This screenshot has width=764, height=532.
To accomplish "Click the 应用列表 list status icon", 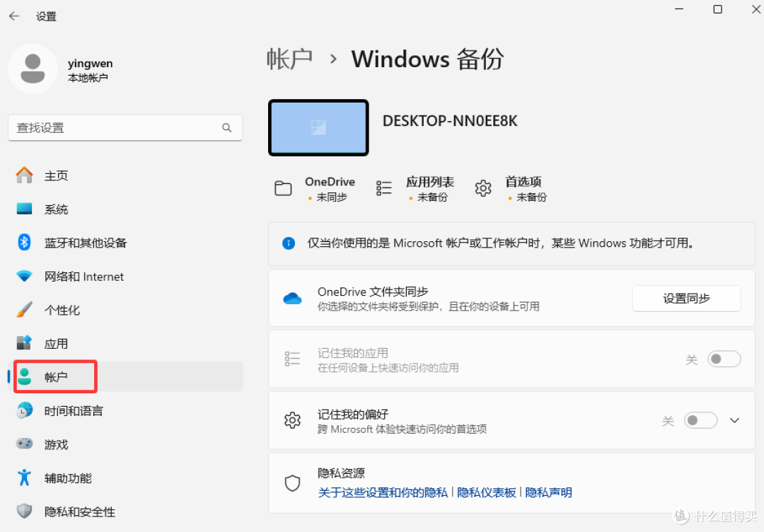I will click(384, 188).
